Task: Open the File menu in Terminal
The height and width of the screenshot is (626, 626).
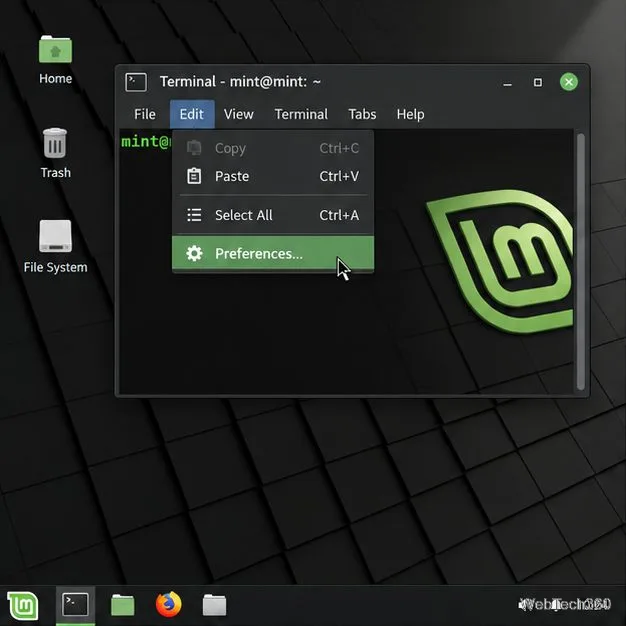Action: (145, 114)
